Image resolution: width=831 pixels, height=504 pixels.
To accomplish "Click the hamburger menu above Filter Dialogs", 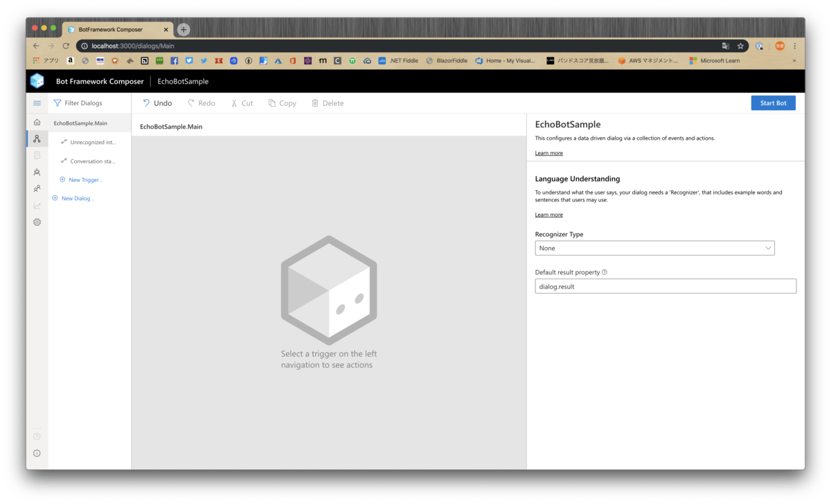I will [x=37, y=102].
